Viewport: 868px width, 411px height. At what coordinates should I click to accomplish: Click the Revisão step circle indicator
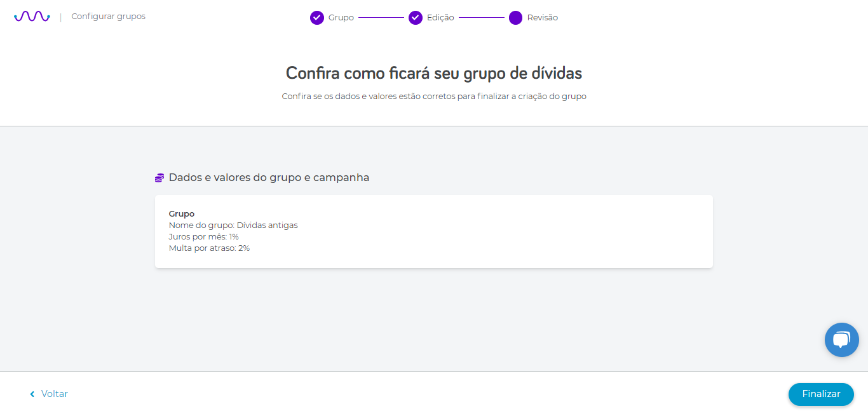[x=515, y=18]
